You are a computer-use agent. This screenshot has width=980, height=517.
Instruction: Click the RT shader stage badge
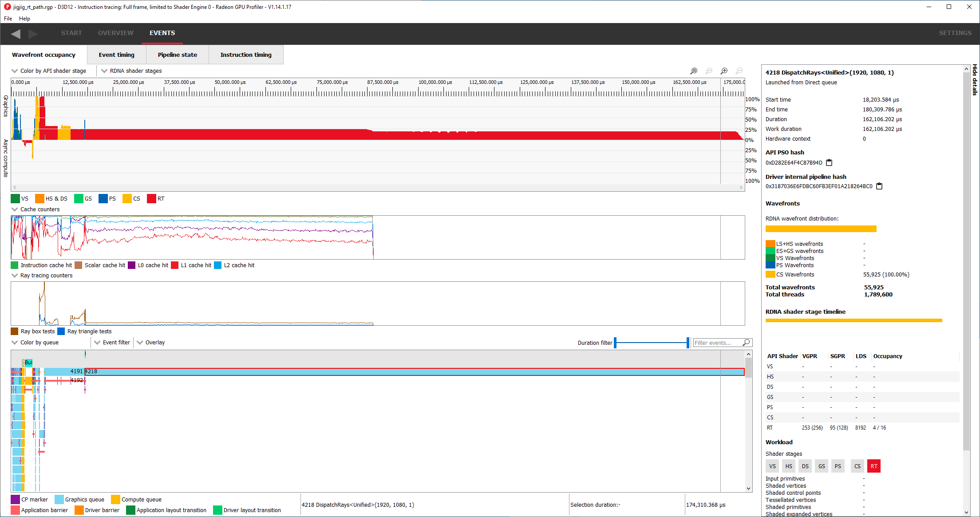point(873,466)
